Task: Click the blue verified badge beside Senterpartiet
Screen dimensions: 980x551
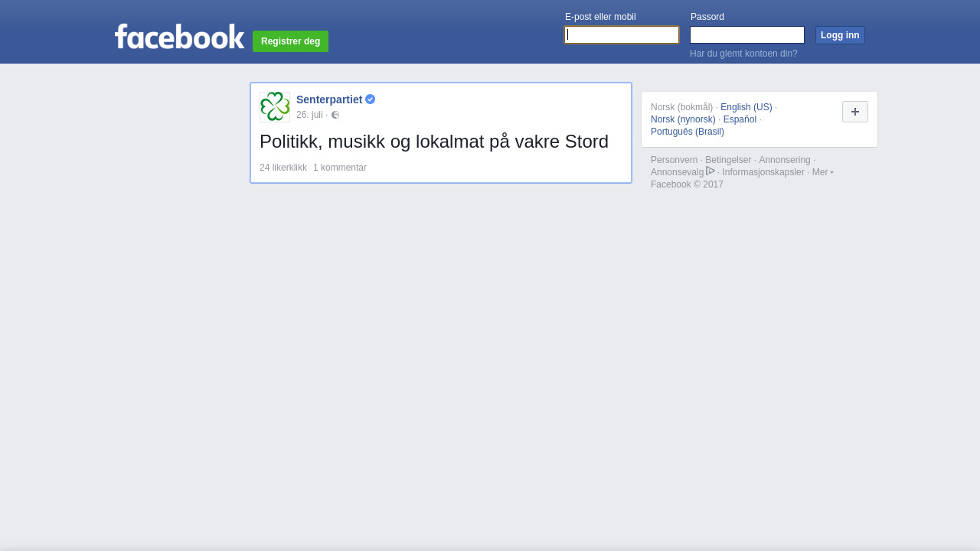Action: tap(370, 99)
